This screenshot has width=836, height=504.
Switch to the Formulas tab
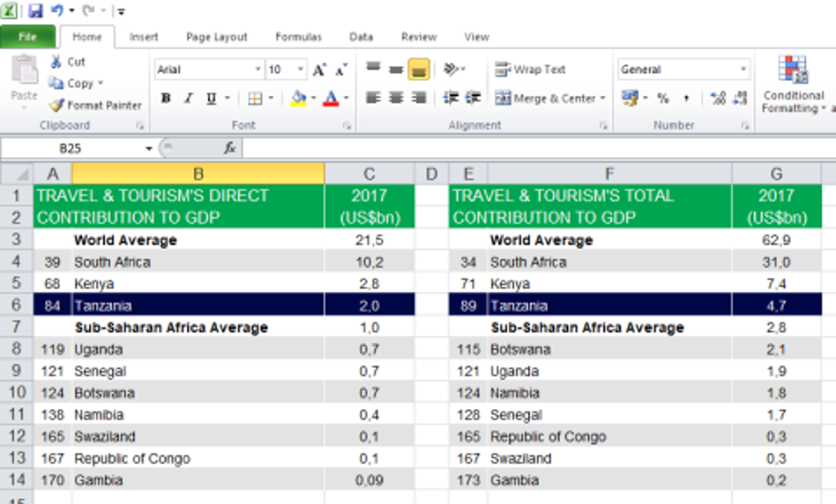[298, 37]
